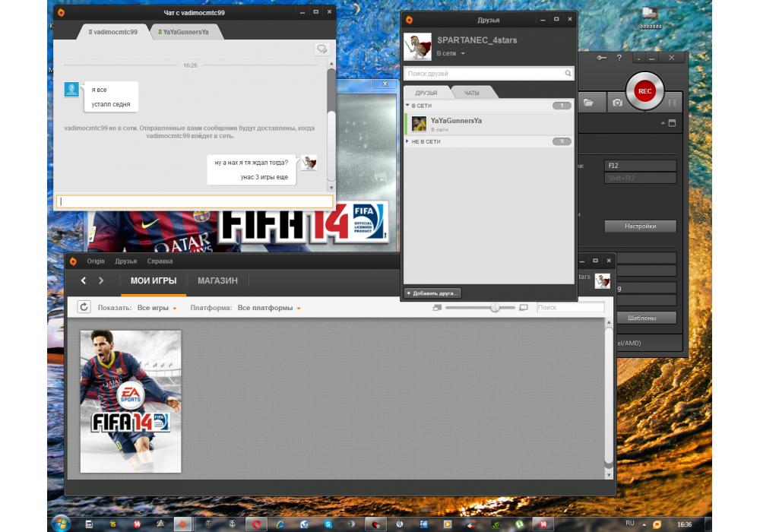760x532 pixels.
Task: Open Bandicam Настройки settings button
Action: point(640,226)
